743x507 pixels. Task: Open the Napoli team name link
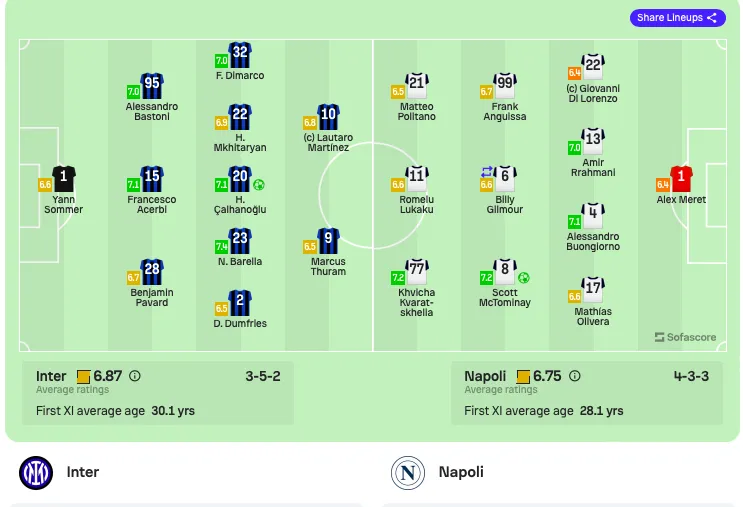tap(461, 472)
